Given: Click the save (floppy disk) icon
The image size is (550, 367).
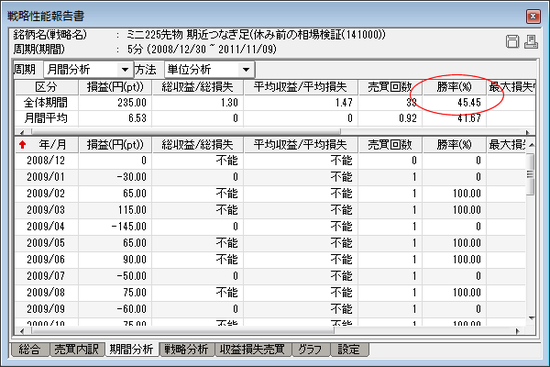Looking at the screenshot, I should [512, 42].
